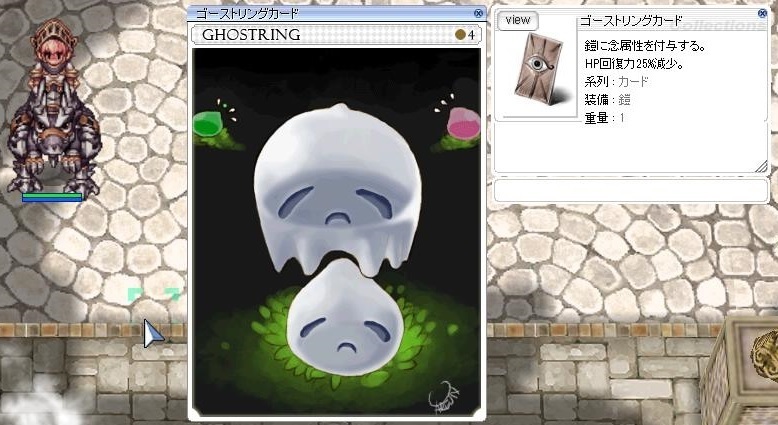Click the card window title bar ゴーストリングカード
This screenshot has height=425, width=778.
click(x=336, y=14)
